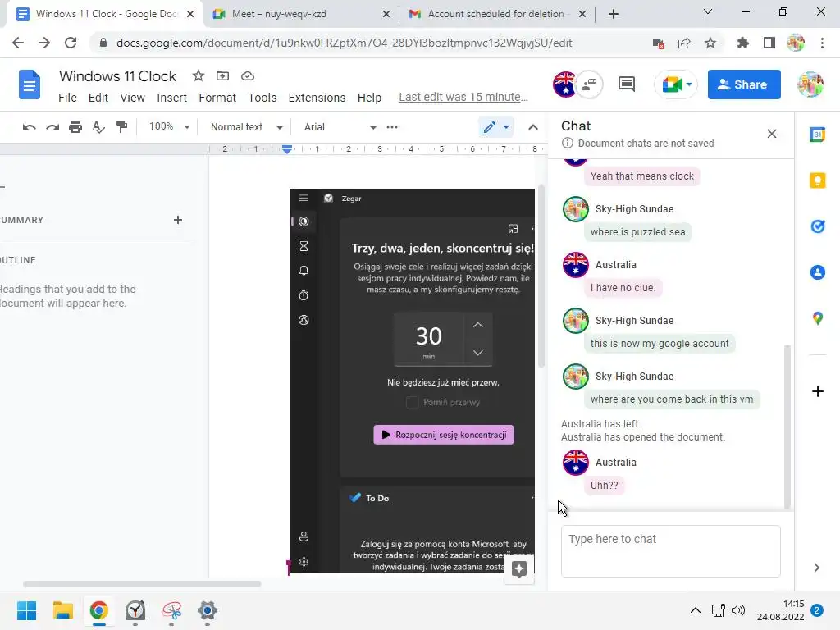This screenshot has width=840, height=630.
Task: Star the Windows 11 Clock document
Action: click(199, 76)
